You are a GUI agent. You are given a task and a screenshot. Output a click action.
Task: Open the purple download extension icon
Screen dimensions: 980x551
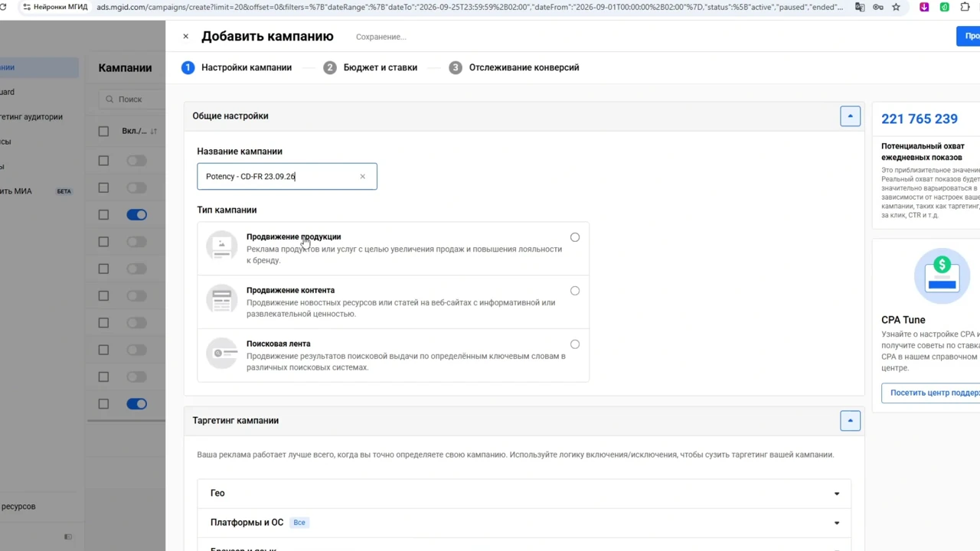(x=924, y=7)
